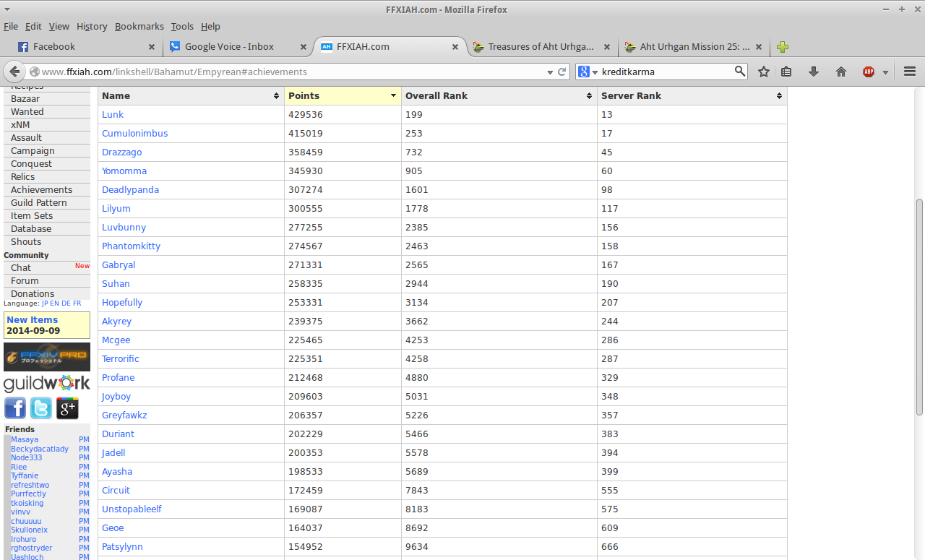Viewport: 925px width, 560px height.
Task: Open the bookmarks list icon
Action: tap(786, 72)
